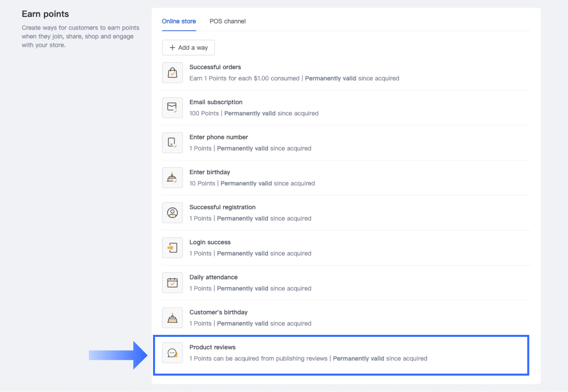Click the Enter phone number icon
The image size is (568, 392).
pyautogui.click(x=172, y=143)
